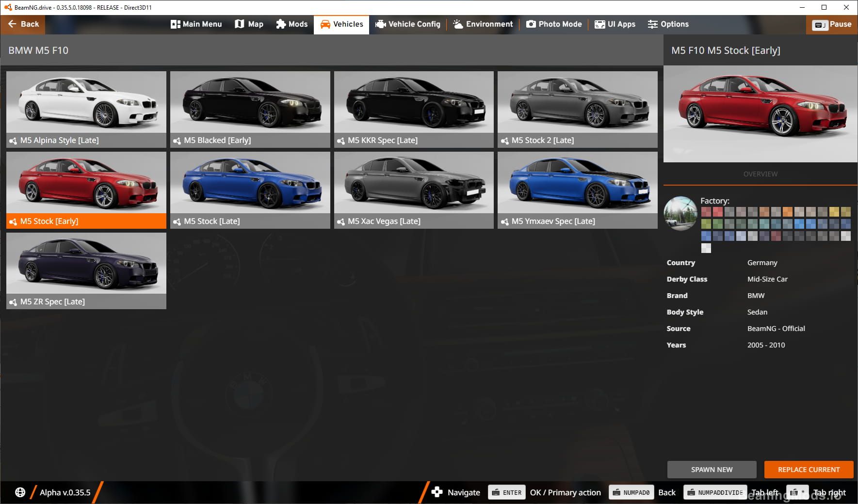
Task: Open the Options tab
Action: (668, 24)
